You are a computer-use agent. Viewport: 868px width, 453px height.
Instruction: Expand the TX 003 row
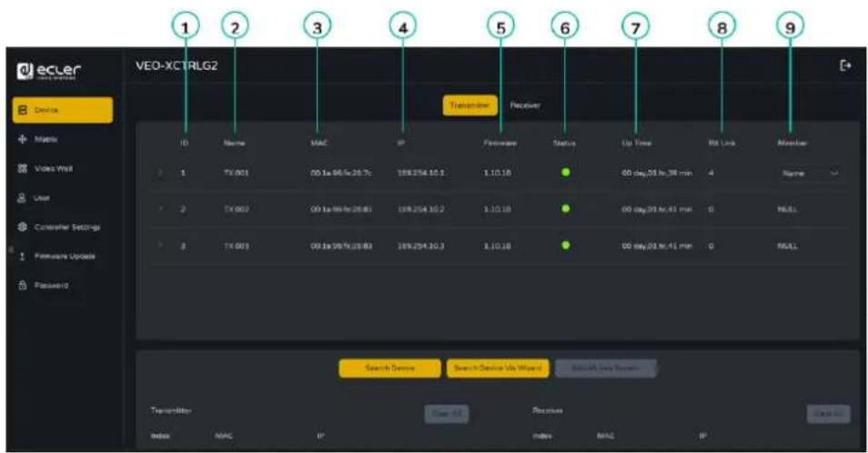point(160,246)
